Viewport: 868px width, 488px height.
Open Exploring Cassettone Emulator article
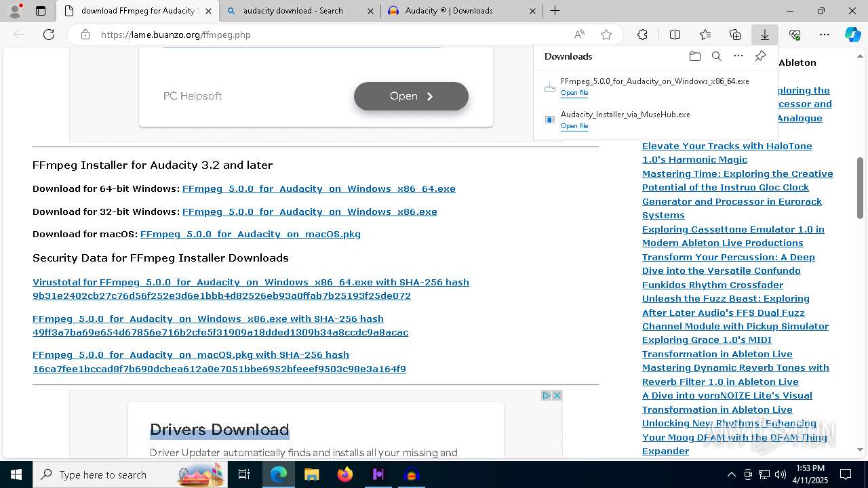[x=733, y=236]
